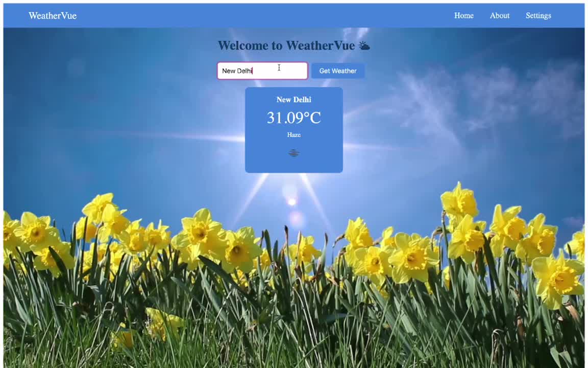The width and height of the screenshot is (588, 368).
Task: Open Settings from the navbar
Action: tap(538, 15)
